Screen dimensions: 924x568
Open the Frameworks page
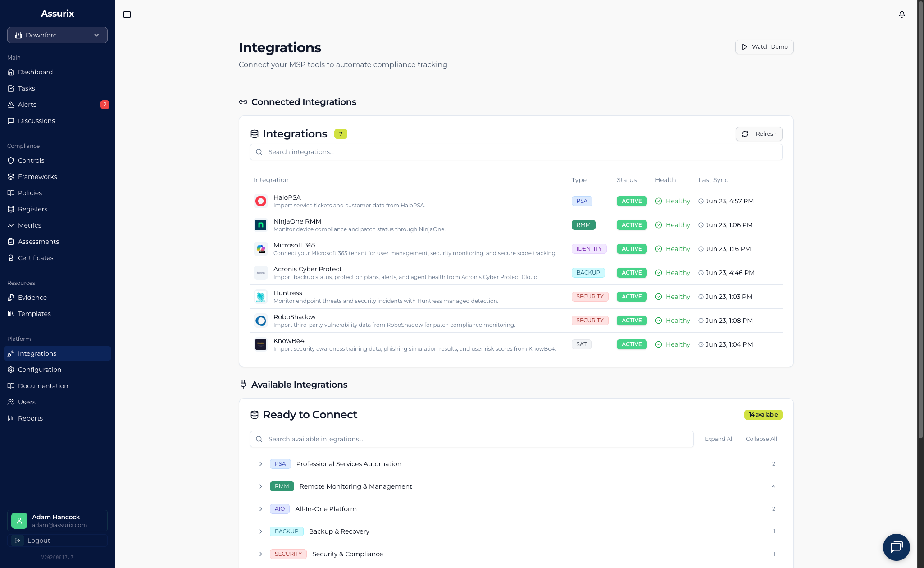click(57, 177)
